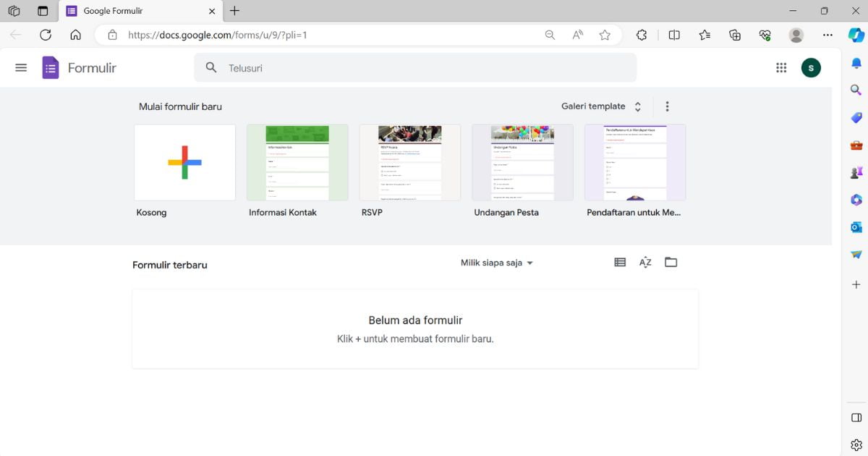The height and width of the screenshot is (456, 868).
Task: Open the tab actions menu
Action: point(43,11)
